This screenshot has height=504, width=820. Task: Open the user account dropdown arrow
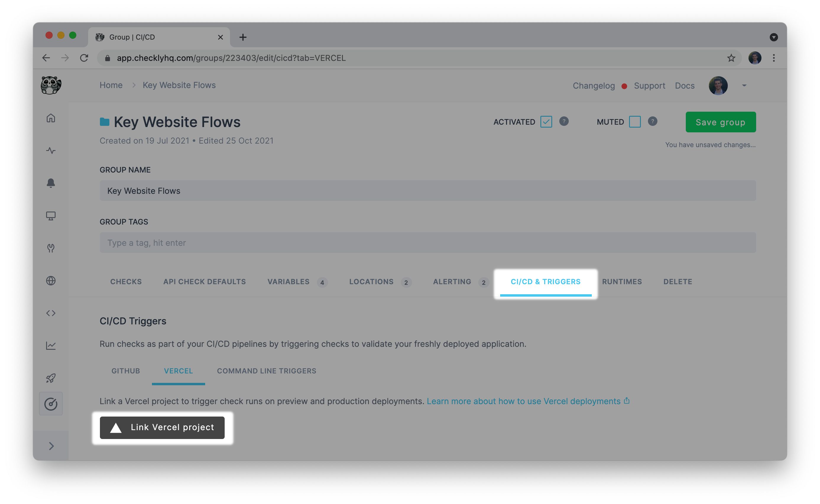[x=744, y=86]
